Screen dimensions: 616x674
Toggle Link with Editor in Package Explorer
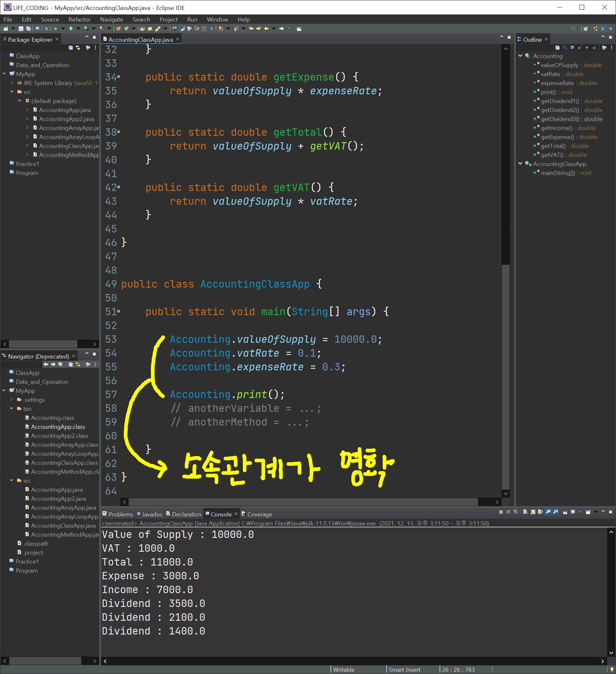click(78, 48)
